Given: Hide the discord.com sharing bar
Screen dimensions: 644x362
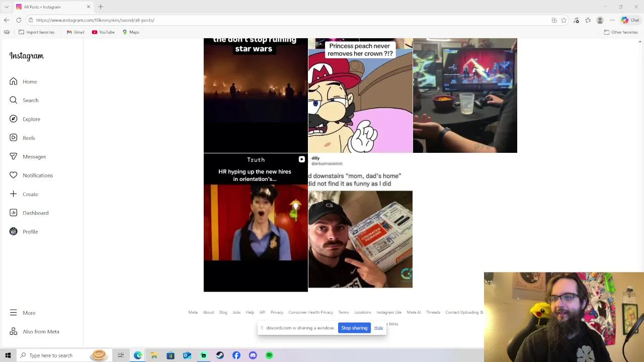Looking at the screenshot, I should point(378,328).
